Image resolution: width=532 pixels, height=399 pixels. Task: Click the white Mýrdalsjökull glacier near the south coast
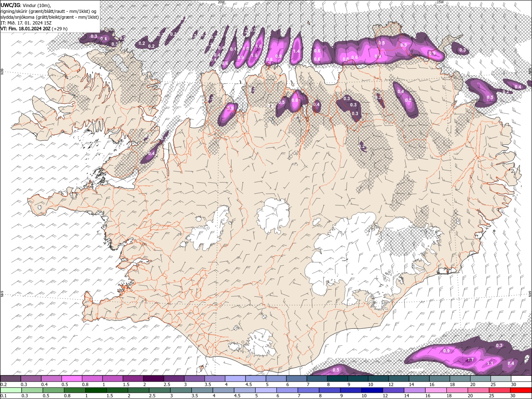[x=261, y=342]
